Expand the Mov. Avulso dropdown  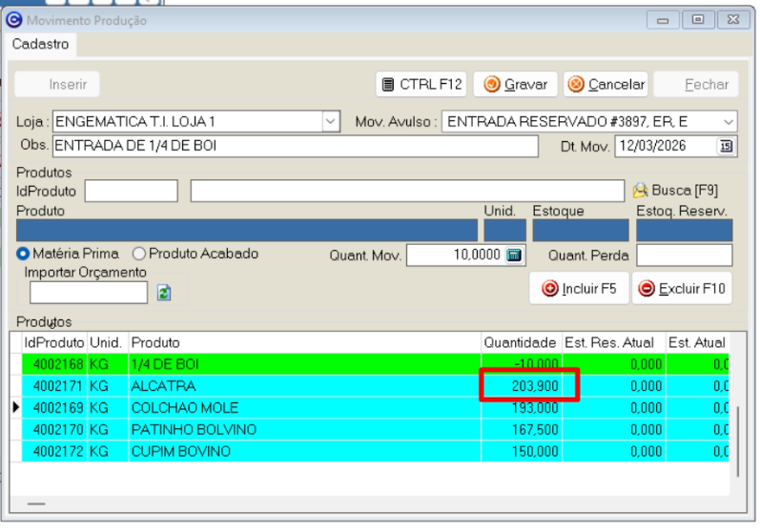(x=729, y=121)
